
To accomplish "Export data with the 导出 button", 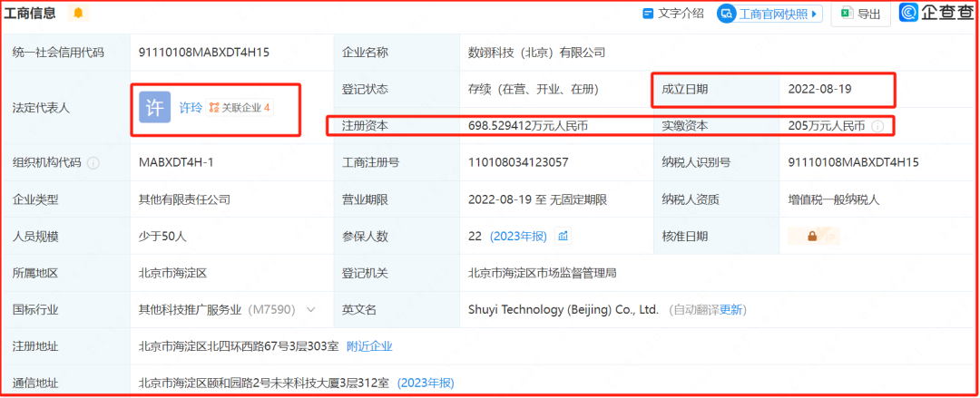I will tap(860, 14).
